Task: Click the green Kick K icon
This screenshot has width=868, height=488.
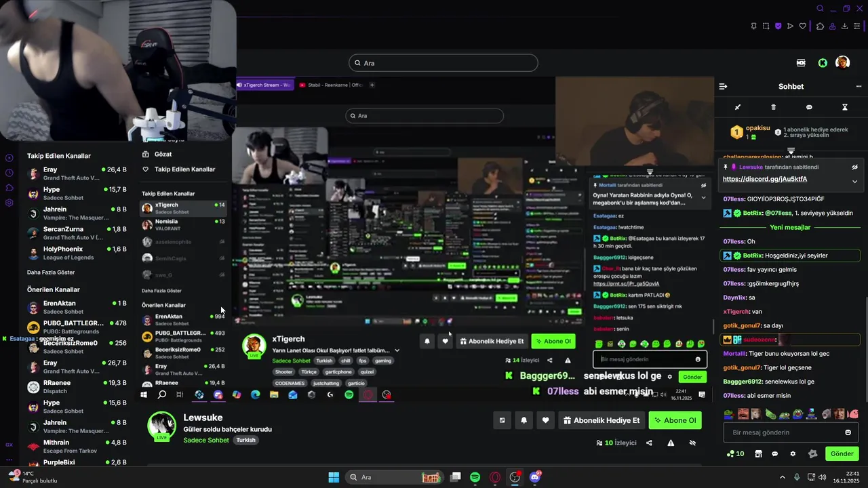Action: 823,62
